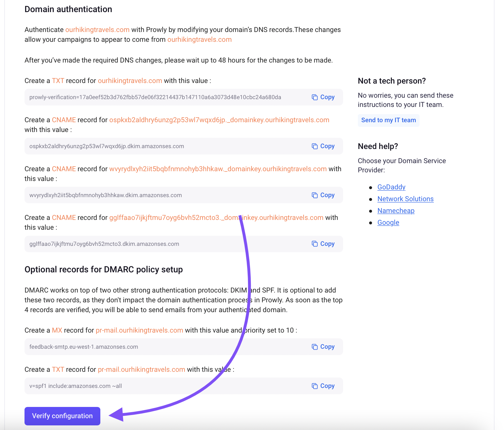Viewport: 504px width, 430px height.
Task: Copy the gglffaao7ijkjftmu7 dkim.amazonses.com value
Action: click(x=323, y=244)
